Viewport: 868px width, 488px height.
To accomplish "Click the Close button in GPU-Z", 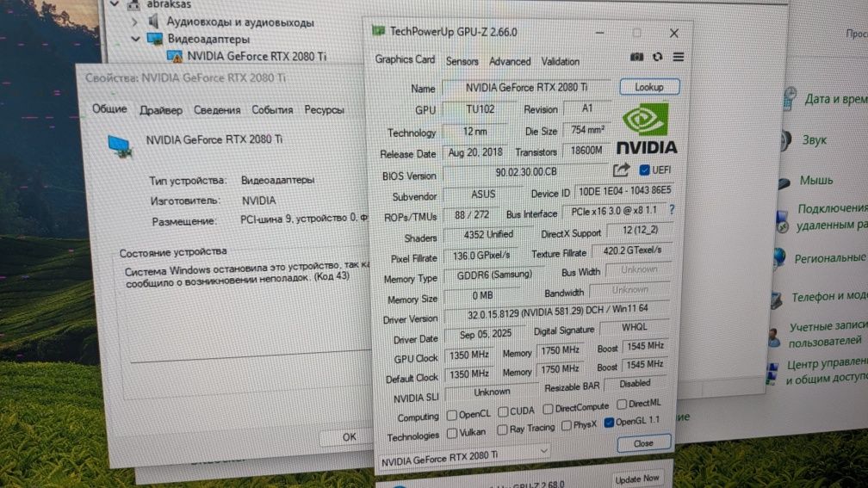I will tap(643, 443).
